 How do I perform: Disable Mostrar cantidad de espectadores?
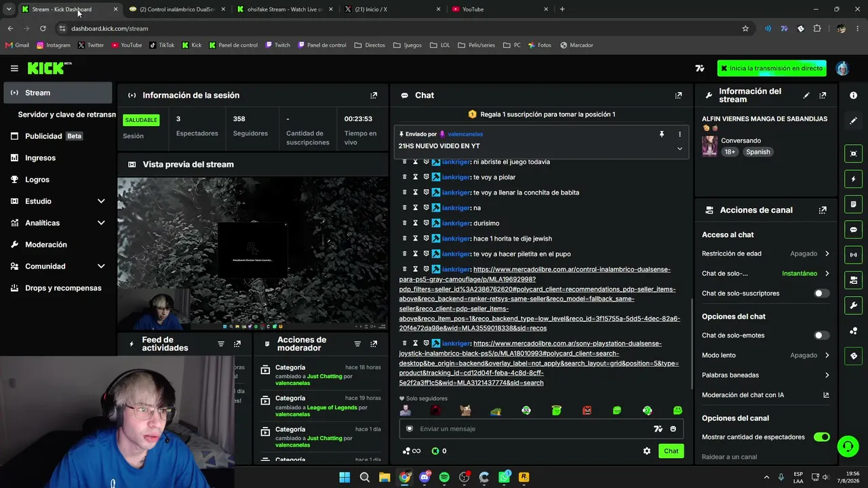pyautogui.click(x=821, y=437)
